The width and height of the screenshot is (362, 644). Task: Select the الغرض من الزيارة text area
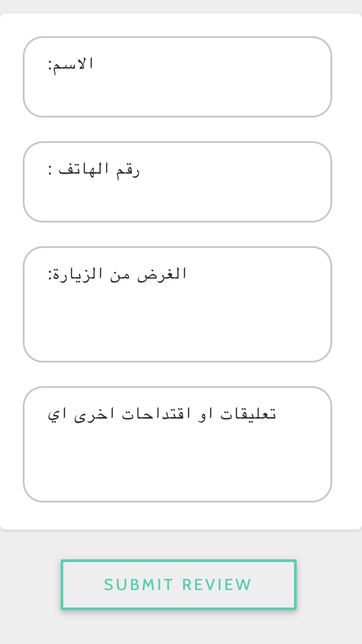coord(177,304)
